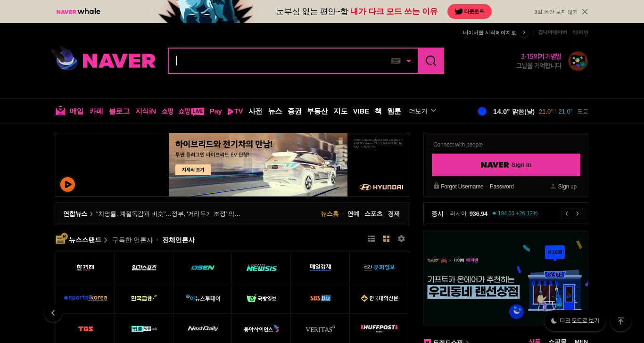Open the TV play icon link
644x343 pixels.
[x=235, y=111]
